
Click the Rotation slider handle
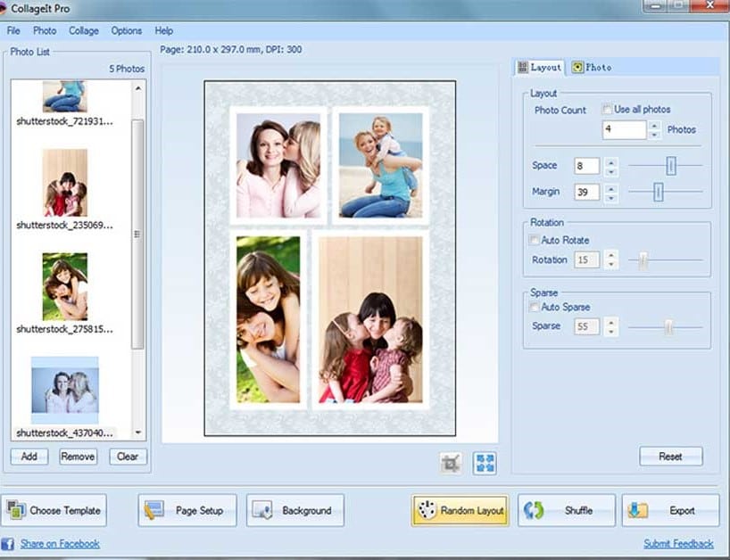643,260
